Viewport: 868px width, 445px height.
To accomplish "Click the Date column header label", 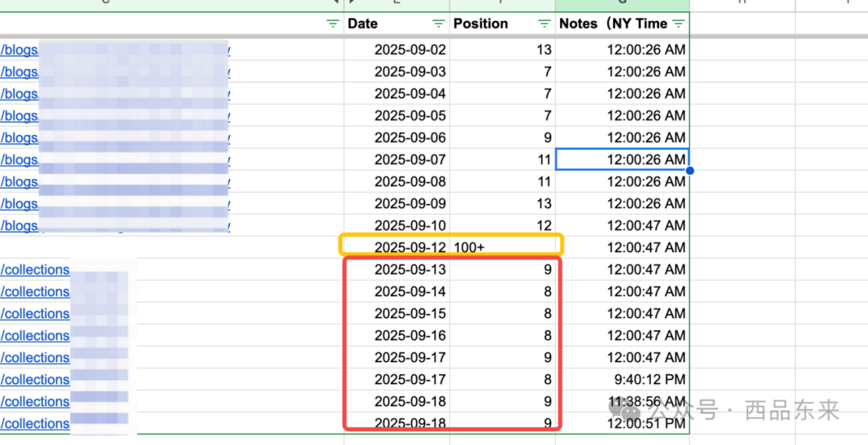I will coord(363,23).
